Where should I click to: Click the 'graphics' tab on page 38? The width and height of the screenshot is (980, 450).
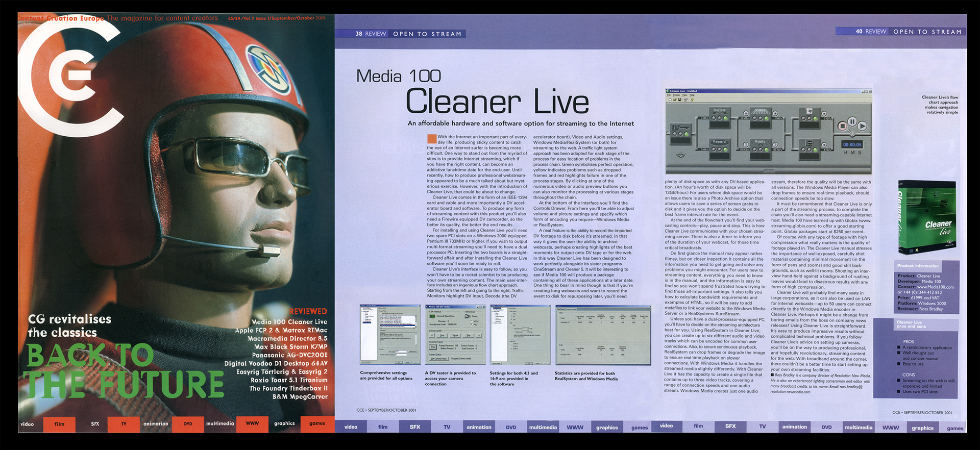[x=607, y=427]
